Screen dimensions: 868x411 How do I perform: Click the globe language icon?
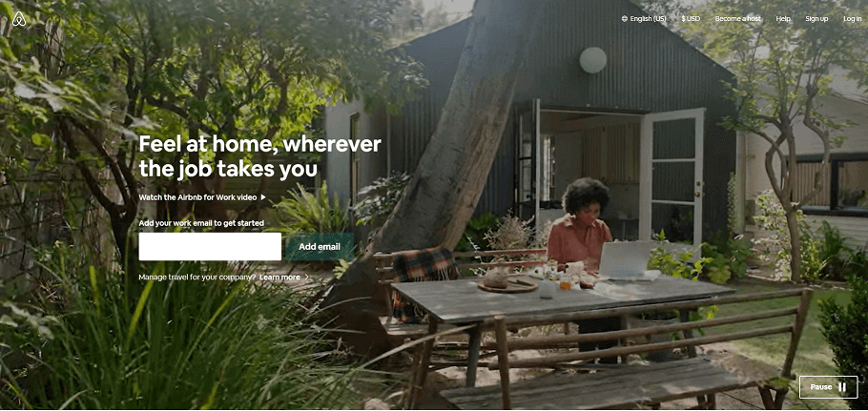[x=625, y=19]
